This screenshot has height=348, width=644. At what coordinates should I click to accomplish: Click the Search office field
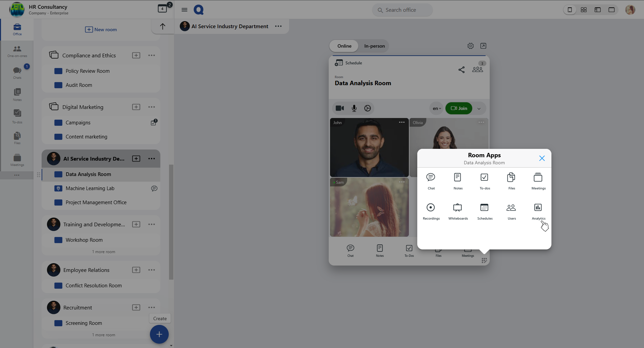402,10
